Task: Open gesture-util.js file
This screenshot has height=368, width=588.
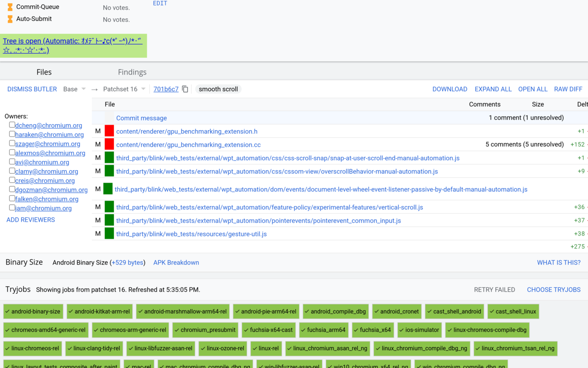Action: click(192, 234)
